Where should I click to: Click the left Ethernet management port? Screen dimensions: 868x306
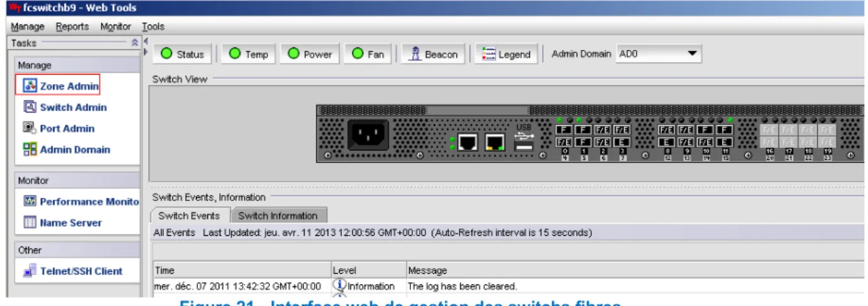pos(468,143)
